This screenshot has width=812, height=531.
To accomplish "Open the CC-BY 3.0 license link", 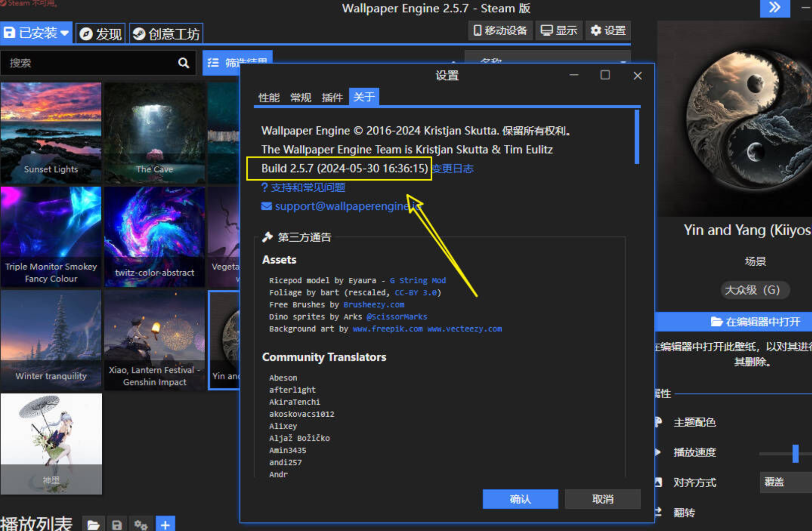I will [x=416, y=292].
